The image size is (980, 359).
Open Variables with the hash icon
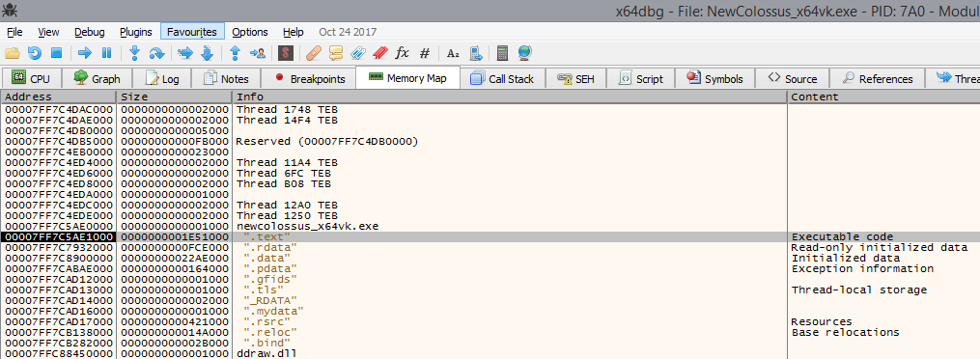[425, 53]
